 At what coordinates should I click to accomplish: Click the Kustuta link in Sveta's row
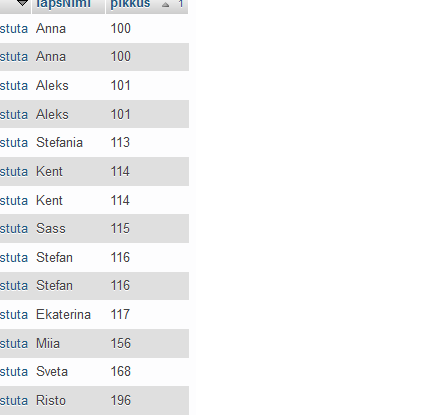click(x=14, y=372)
